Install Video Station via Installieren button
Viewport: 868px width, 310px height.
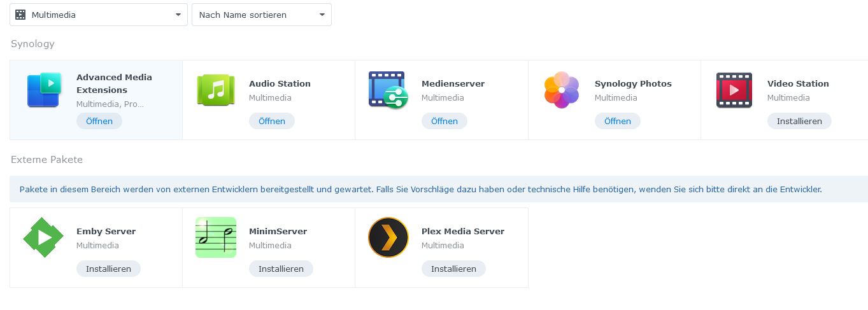pyautogui.click(x=799, y=121)
